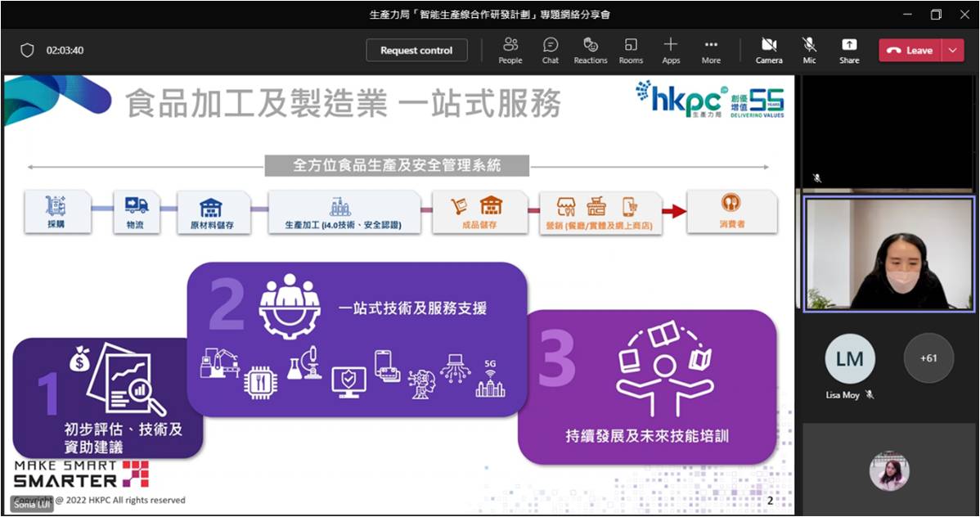
Task: Click the 一站式技術及服務支援 heading
Action: tap(412, 308)
